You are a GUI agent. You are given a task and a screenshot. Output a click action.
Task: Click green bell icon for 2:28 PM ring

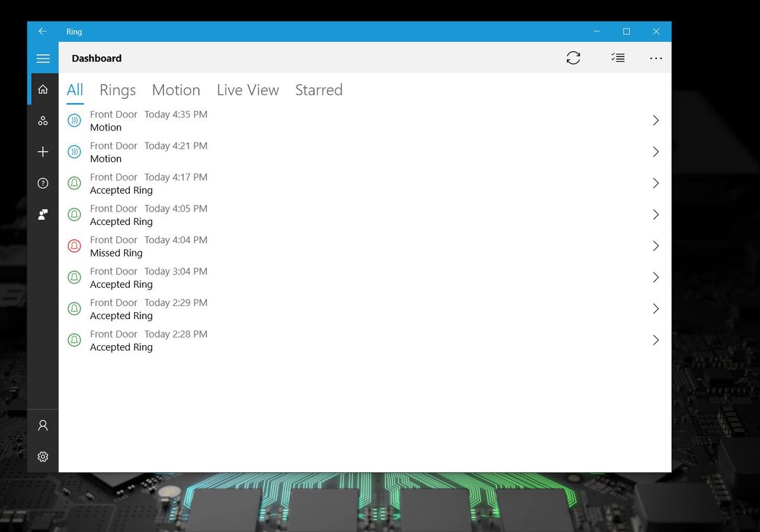[75, 340]
